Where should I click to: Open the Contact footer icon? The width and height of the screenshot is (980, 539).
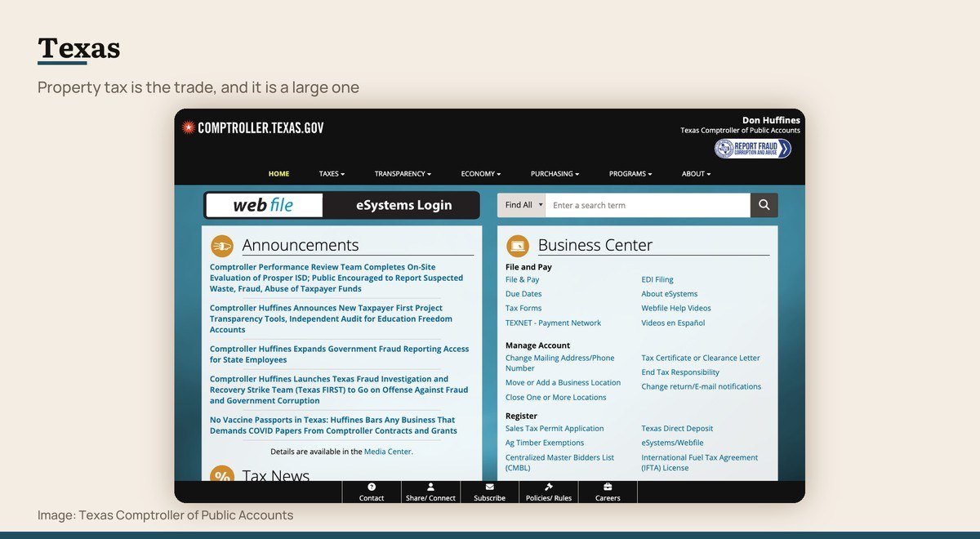[x=372, y=487]
